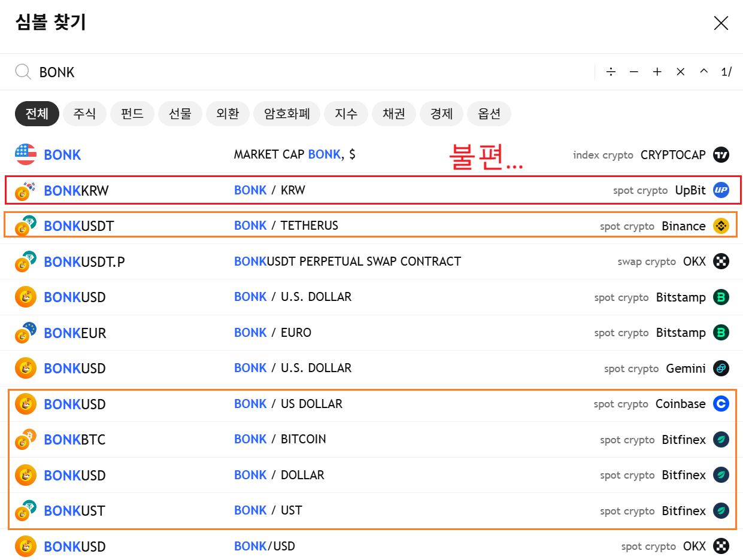Select the BONKUSDT symbol name
Screen dimensions: 743x560
pyautogui.click(x=79, y=226)
